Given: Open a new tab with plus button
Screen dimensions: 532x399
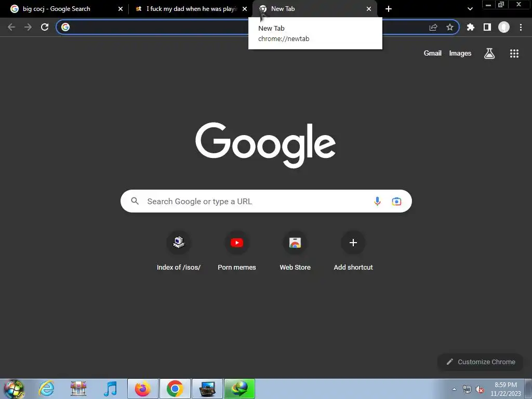Looking at the screenshot, I should click(x=389, y=9).
